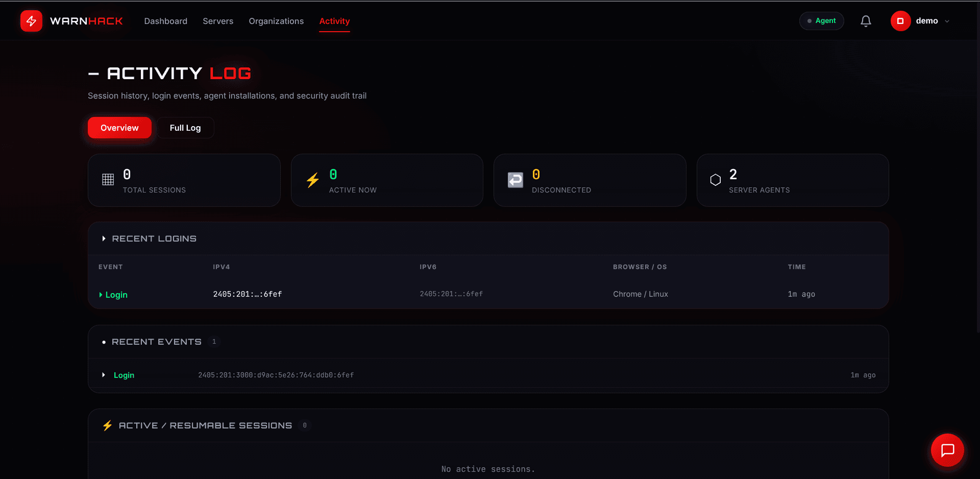The width and height of the screenshot is (980, 479).
Task: Click the red demo avatar icon
Action: click(900, 21)
